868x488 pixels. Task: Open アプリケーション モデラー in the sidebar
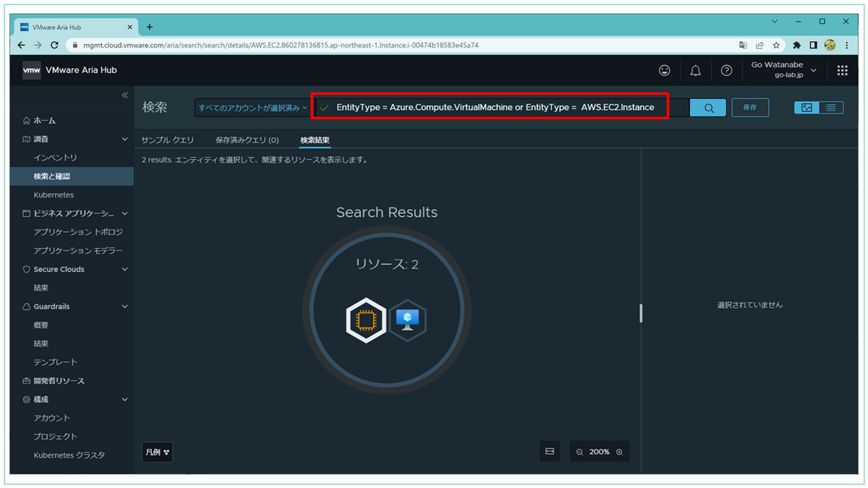[78, 251]
